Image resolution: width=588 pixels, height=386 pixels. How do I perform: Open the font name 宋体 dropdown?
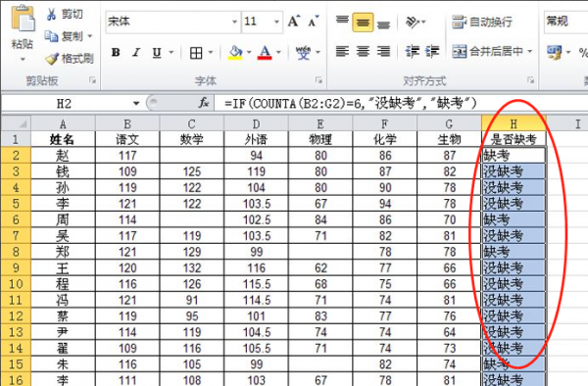(234, 22)
